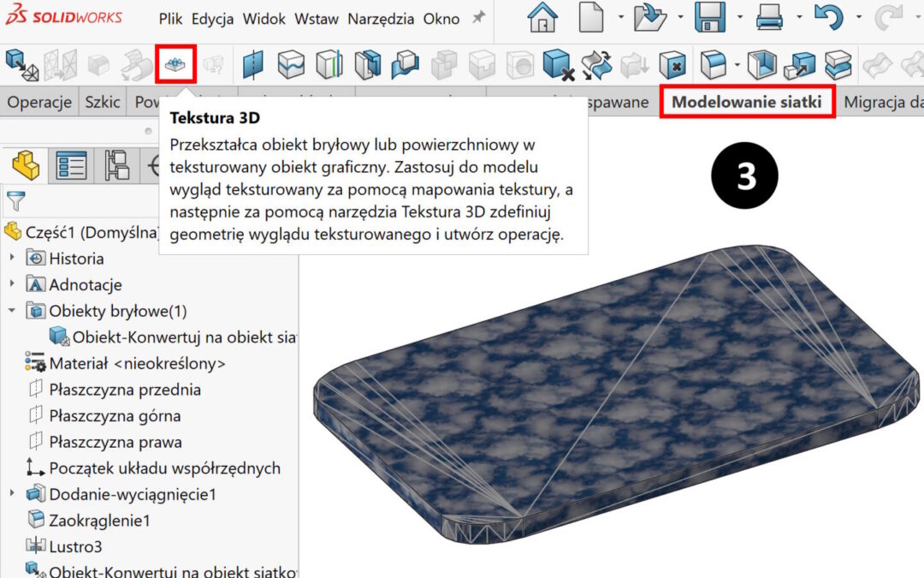Select the Szkic tab
924x578 pixels.
tap(103, 103)
